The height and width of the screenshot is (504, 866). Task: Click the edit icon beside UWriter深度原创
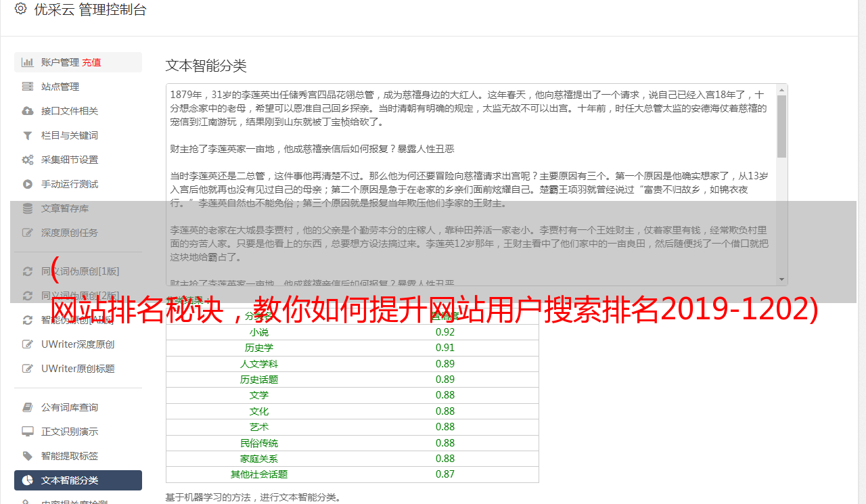[28, 344]
